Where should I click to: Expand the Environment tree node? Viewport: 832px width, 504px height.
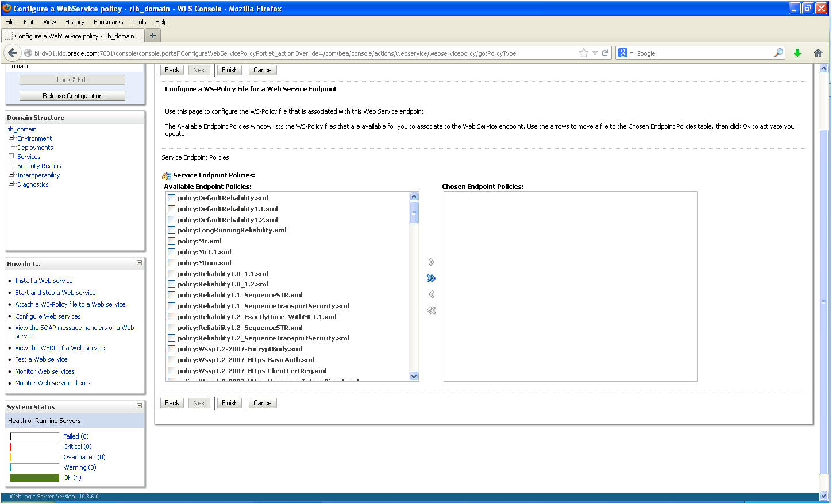pos(11,138)
